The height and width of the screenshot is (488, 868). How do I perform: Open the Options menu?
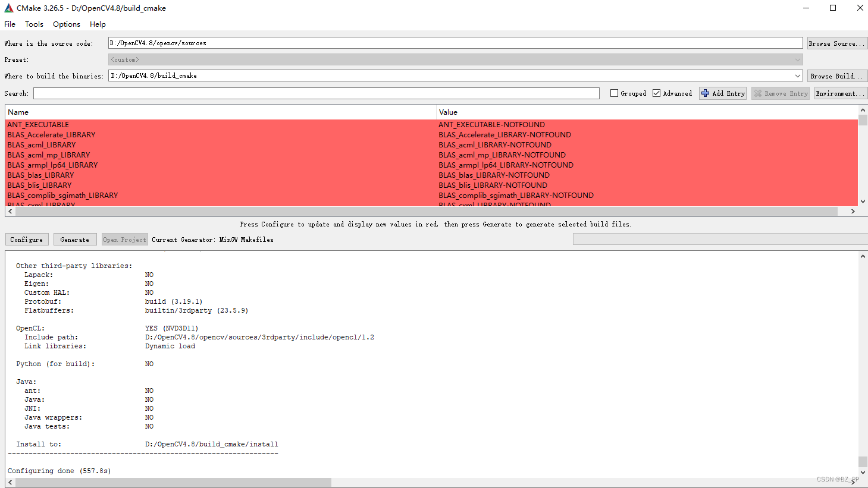tap(66, 24)
